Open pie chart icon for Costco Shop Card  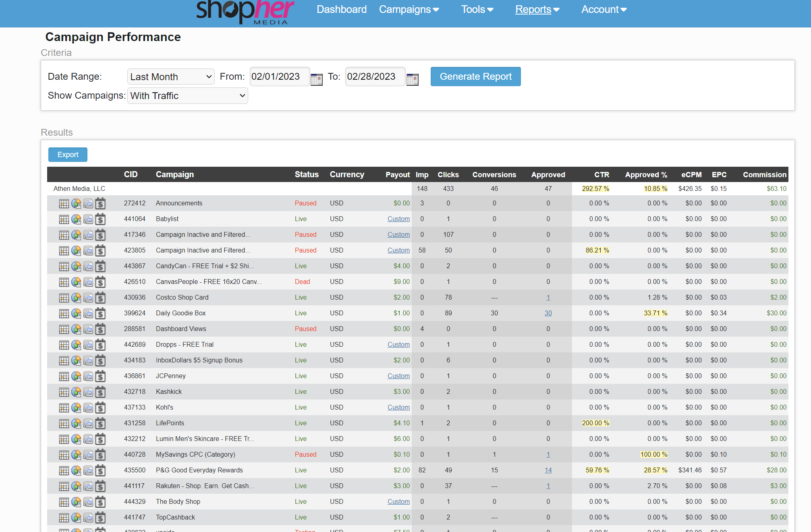tap(76, 298)
